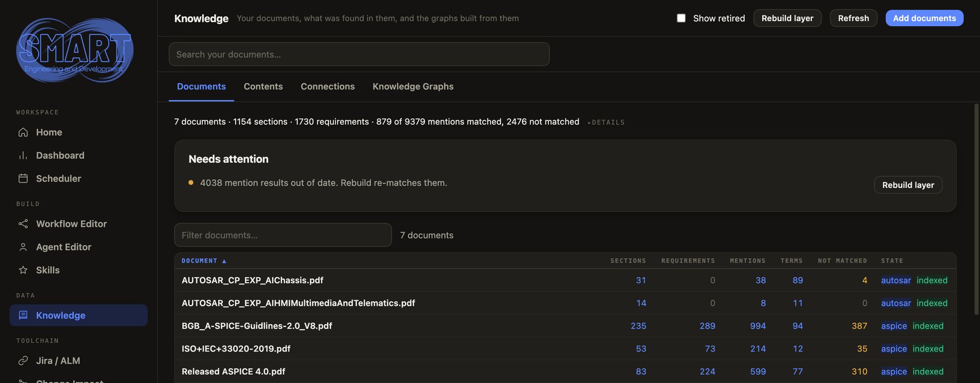Image resolution: width=980 pixels, height=383 pixels.
Task: Sort by the MENTIONS column header
Action: coord(748,261)
